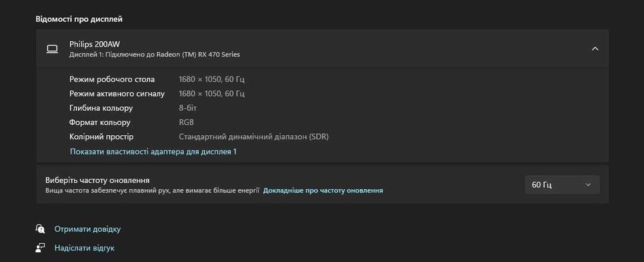
Task: Collapse the Philips 200AW display details chevron
Action: coord(594,49)
